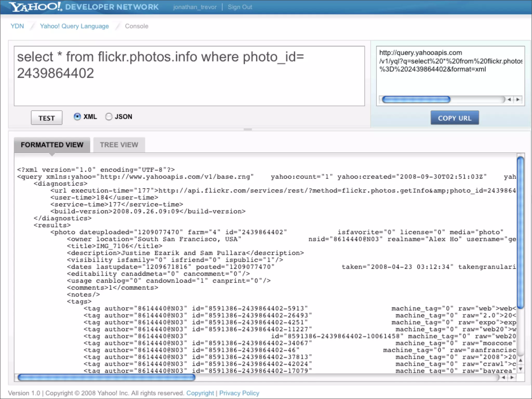The image size is (532, 399).
Task: Switch to the TREE VIEW tab
Action: pos(119,145)
